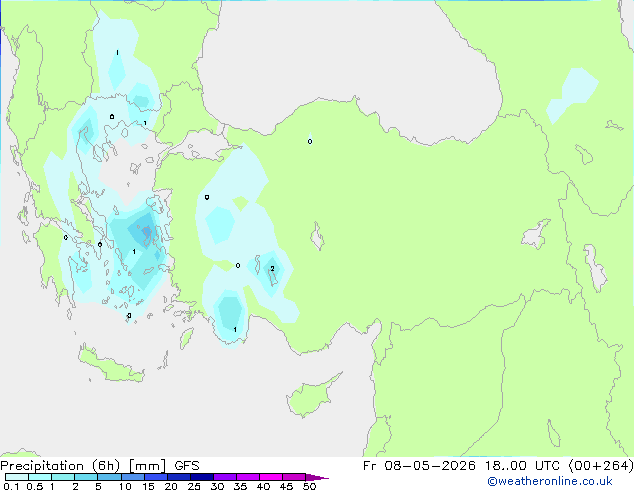Click the light rain patch in northeast corner
The height and width of the screenshot is (490, 634).
pos(572,95)
